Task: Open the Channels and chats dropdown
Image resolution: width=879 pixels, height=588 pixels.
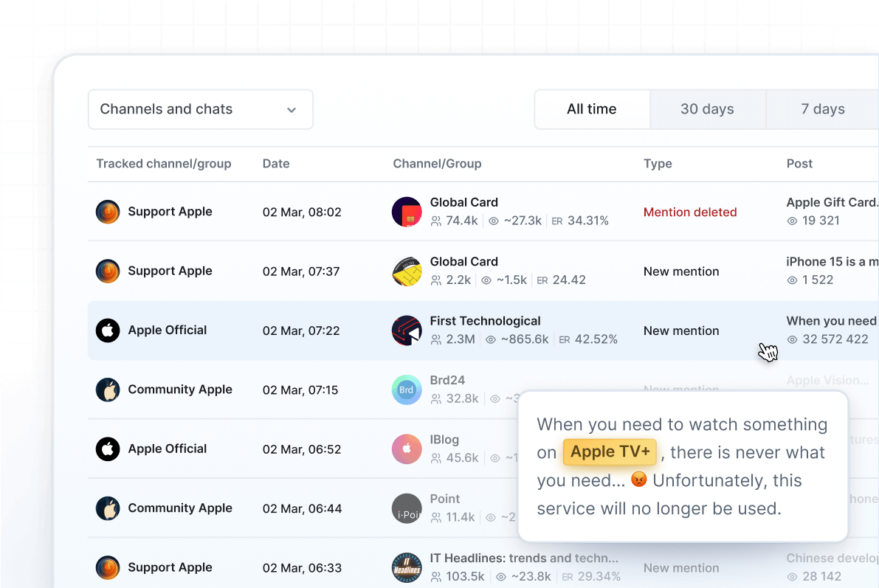Action: [x=199, y=109]
